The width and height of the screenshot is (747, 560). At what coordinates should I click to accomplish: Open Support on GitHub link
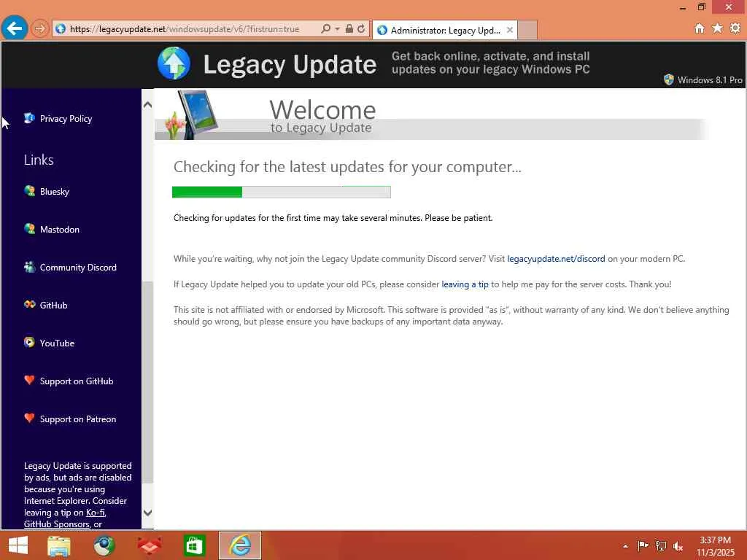tap(76, 381)
